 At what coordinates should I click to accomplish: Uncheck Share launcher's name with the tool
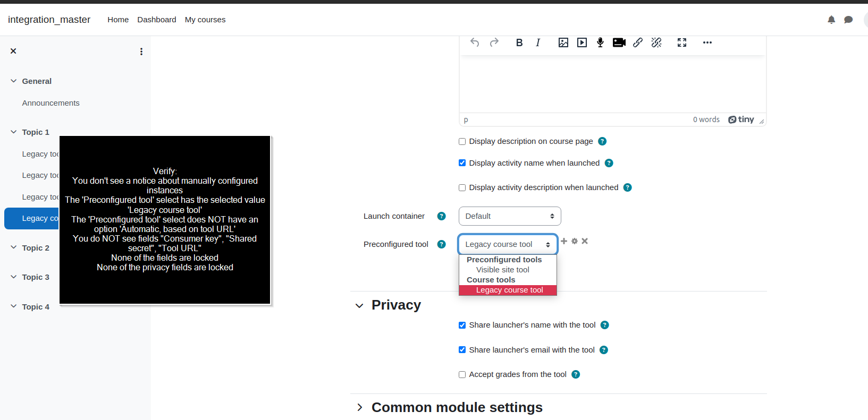point(462,325)
